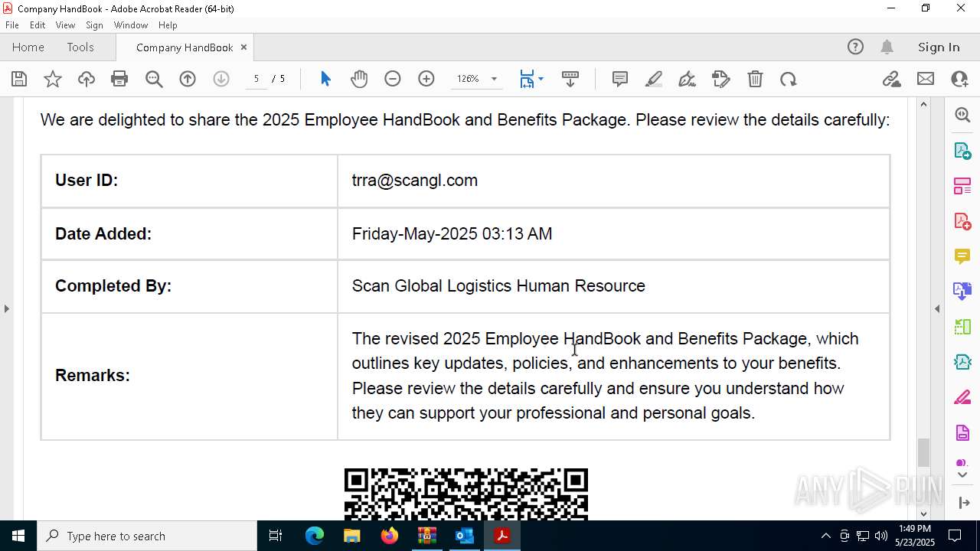
Task: Open the edit stamp tool
Action: coord(721,79)
